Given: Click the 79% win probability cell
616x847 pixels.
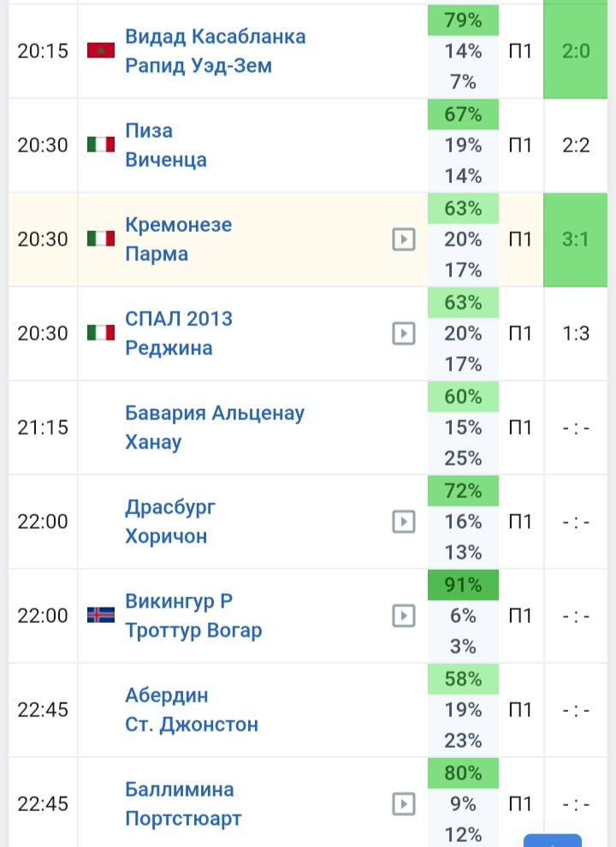Looking at the screenshot, I should [463, 21].
